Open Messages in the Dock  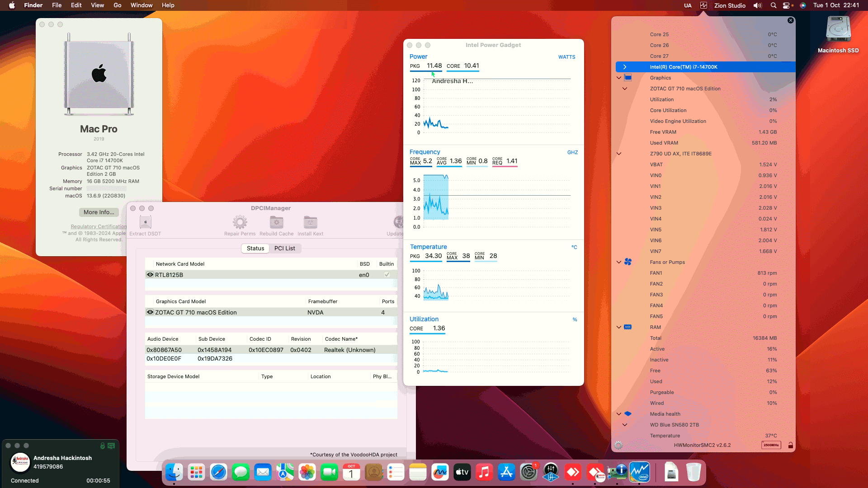pyautogui.click(x=241, y=473)
